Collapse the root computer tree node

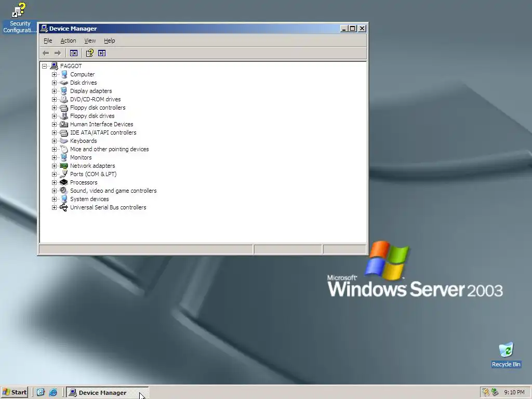45,66
